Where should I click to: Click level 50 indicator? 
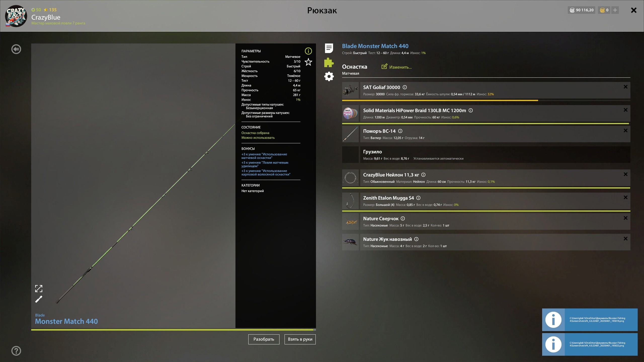click(36, 10)
